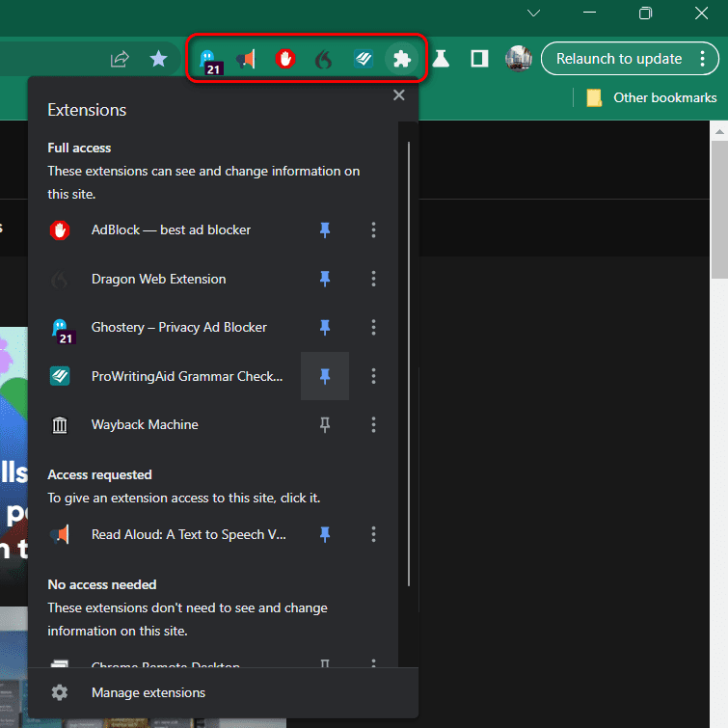Open Manage extensions link
This screenshot has height=728, width=728.
coord(148,692)
